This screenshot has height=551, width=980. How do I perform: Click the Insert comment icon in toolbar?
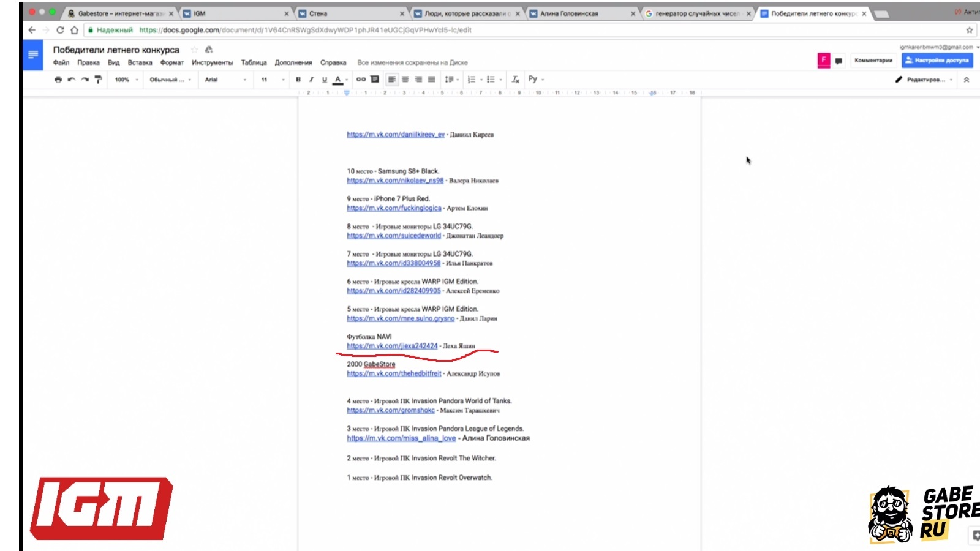pos(375,80)
